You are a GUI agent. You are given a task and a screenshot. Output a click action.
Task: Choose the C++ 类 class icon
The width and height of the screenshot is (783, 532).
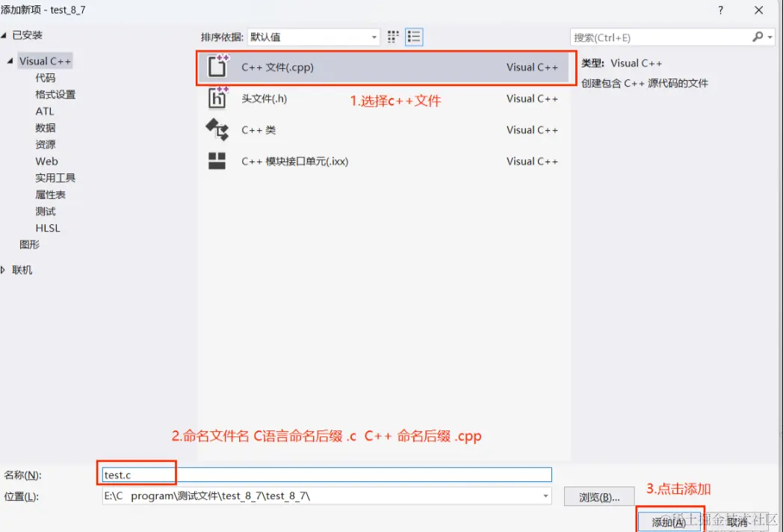click(x=217, y=129)
